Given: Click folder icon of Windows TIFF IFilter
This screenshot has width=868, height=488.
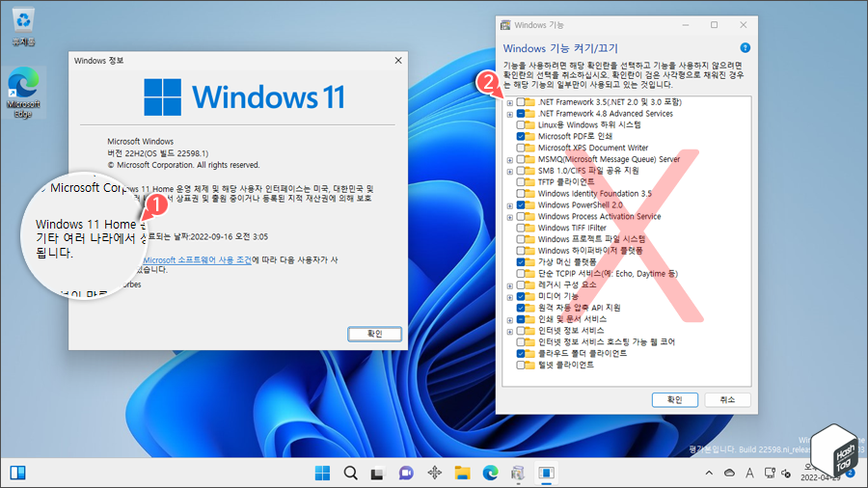Looking at the screenshot, I should (x=530, y=228).
